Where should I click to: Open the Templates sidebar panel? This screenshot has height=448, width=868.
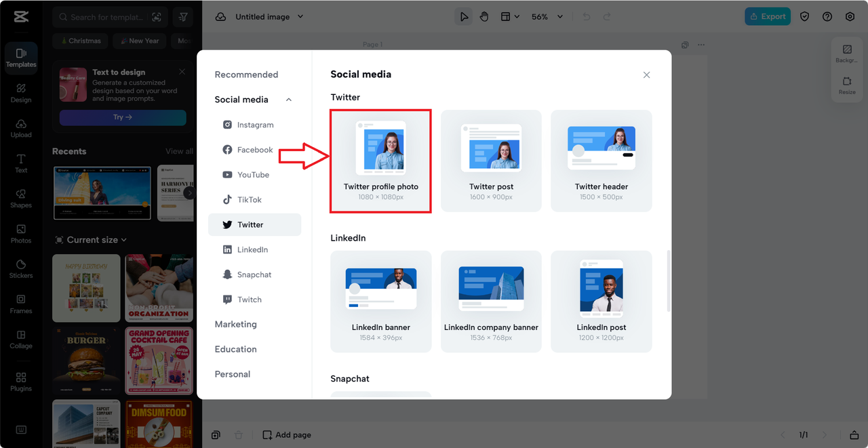coord(21,57)
